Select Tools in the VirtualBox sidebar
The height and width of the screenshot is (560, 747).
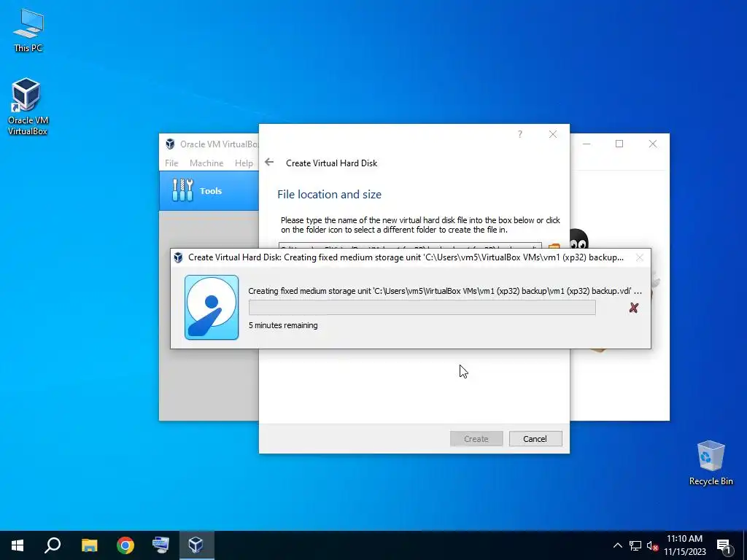point(209,190)
